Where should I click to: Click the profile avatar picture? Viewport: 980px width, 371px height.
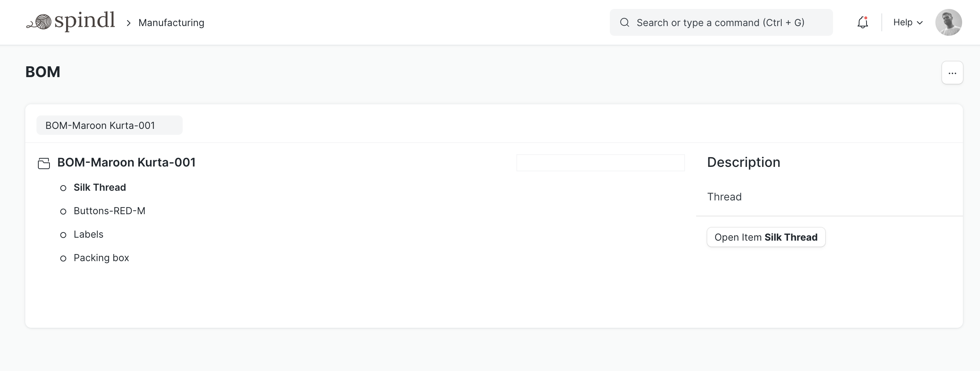(949, 22)
